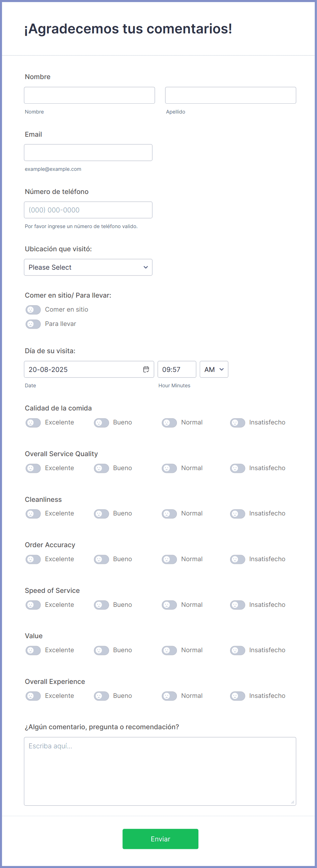
Task: Open the calendar date picker icon
Action: point(146,369)
